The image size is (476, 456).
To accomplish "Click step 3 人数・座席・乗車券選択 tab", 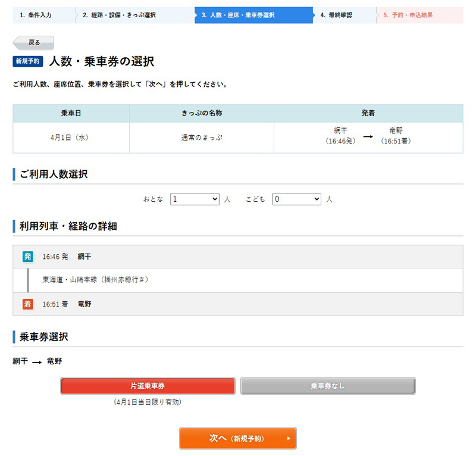I will pos(253,15).
